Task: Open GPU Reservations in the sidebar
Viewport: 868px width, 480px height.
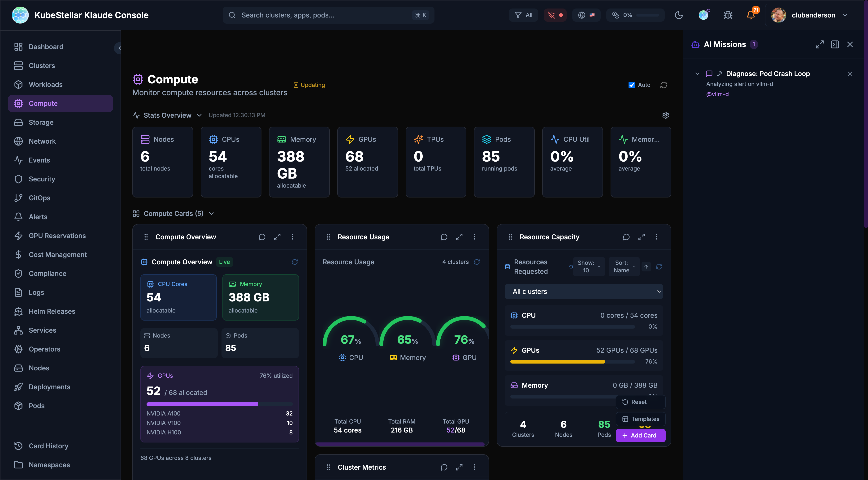Action: [57, 236]
